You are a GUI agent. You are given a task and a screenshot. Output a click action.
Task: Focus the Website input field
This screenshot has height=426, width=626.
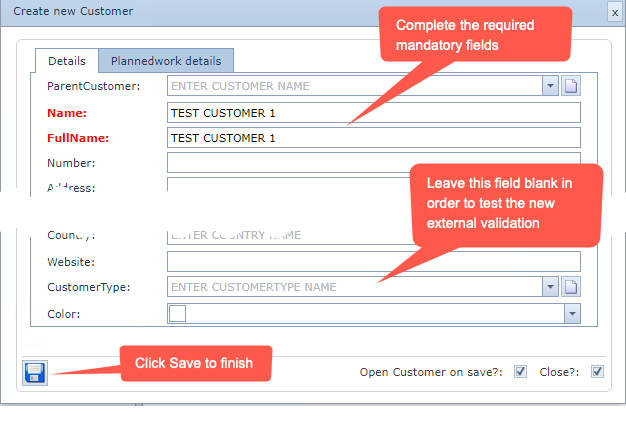pos(373,262)
